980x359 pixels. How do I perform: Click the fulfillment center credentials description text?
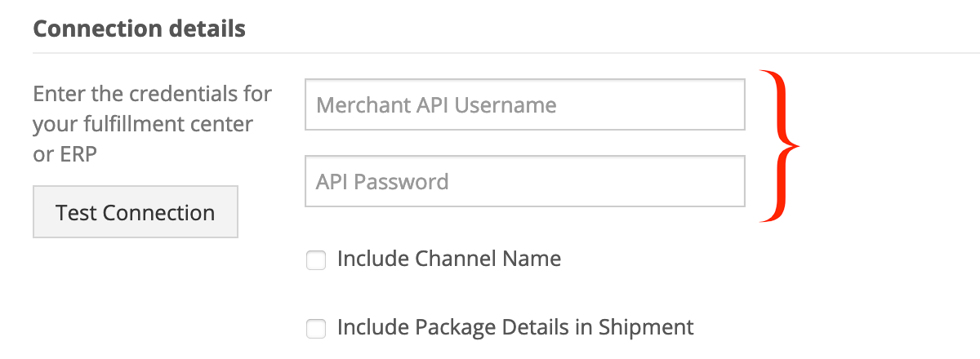coord(153,124)
